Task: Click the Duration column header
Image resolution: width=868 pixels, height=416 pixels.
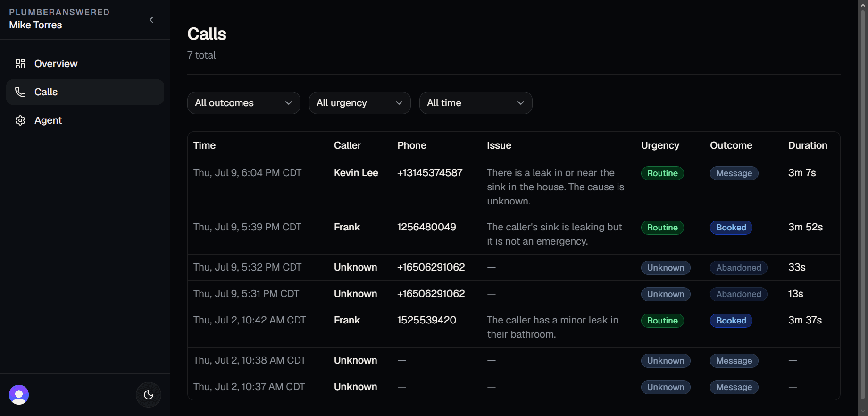Action: 808,145
